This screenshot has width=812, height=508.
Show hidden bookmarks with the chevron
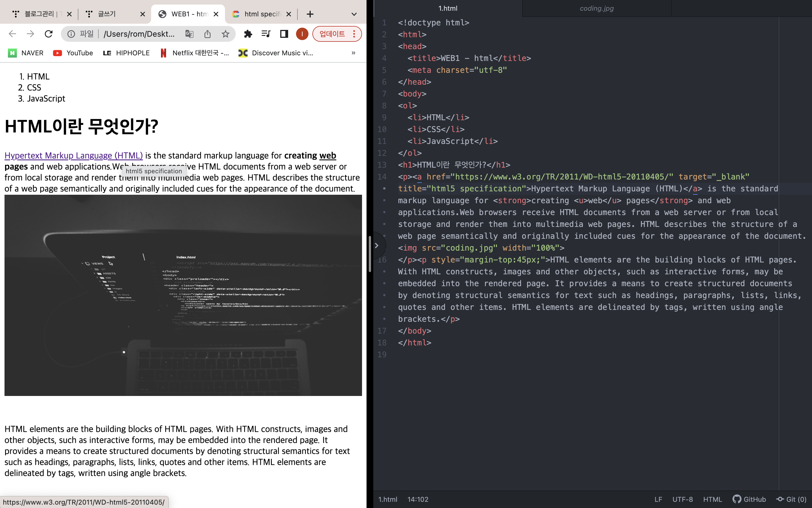click(353, 53)
